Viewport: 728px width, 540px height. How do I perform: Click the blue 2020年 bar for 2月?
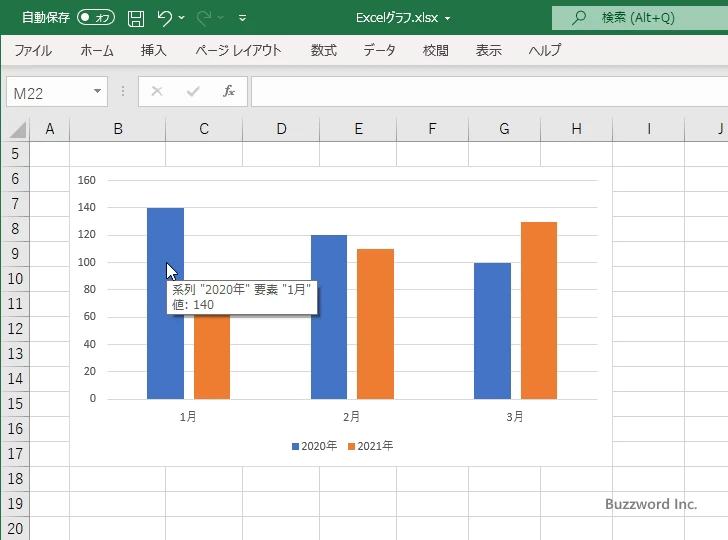pos(329,317)
